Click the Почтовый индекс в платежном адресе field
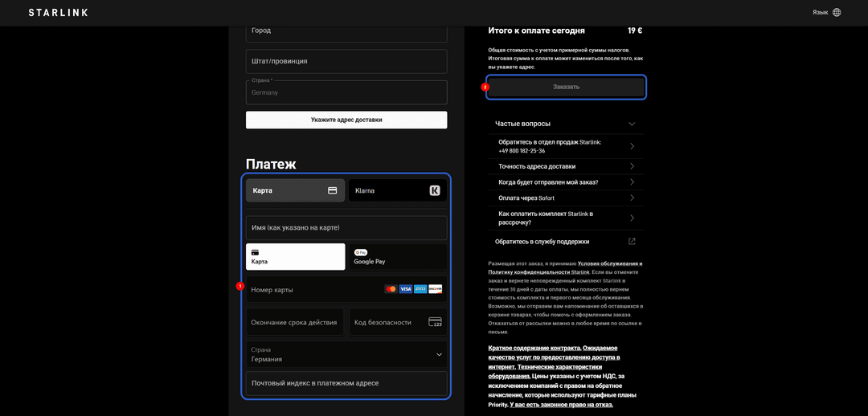 346,383
